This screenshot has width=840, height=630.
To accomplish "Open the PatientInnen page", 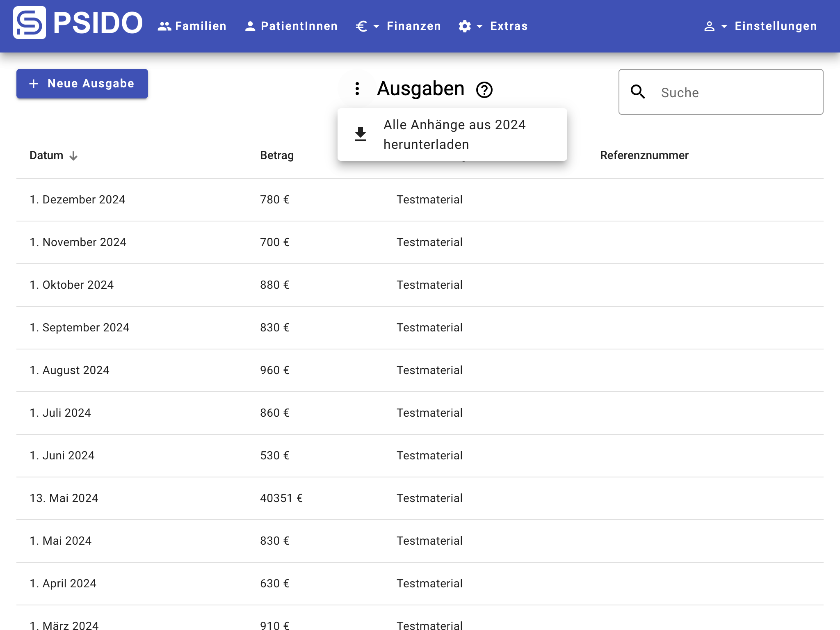I will click(291, 26).
